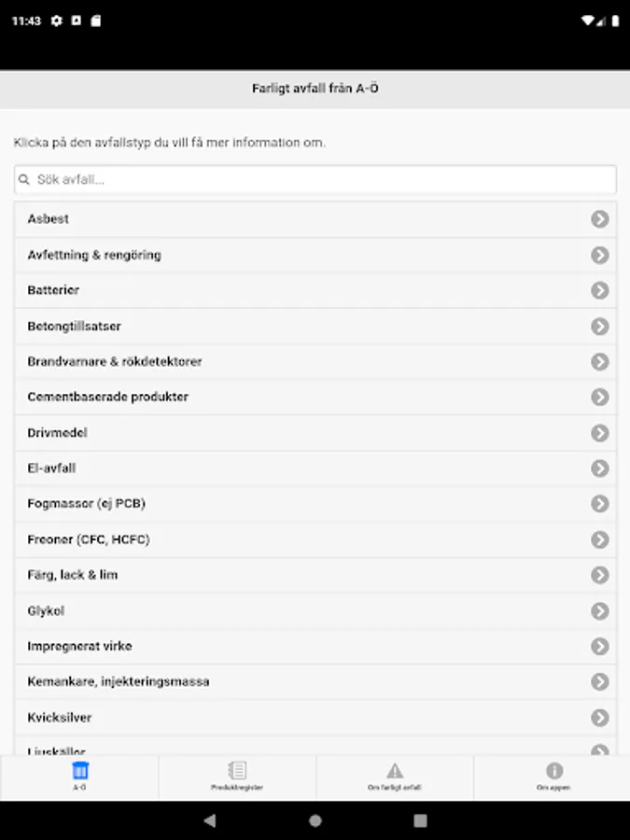Open Cementbaserade produkter entry
This screenshot has width=630, height=840.
click(107, 397)
